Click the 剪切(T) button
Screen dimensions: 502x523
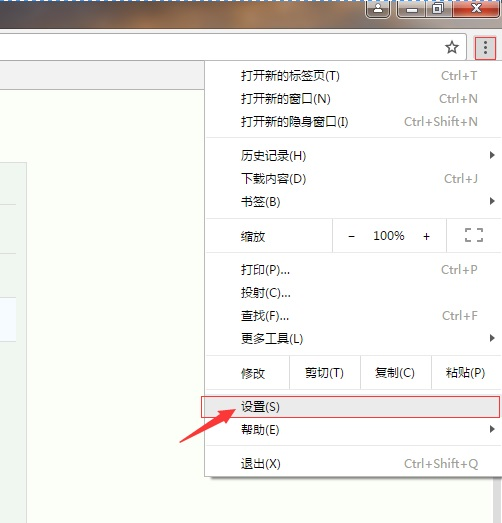325,373
